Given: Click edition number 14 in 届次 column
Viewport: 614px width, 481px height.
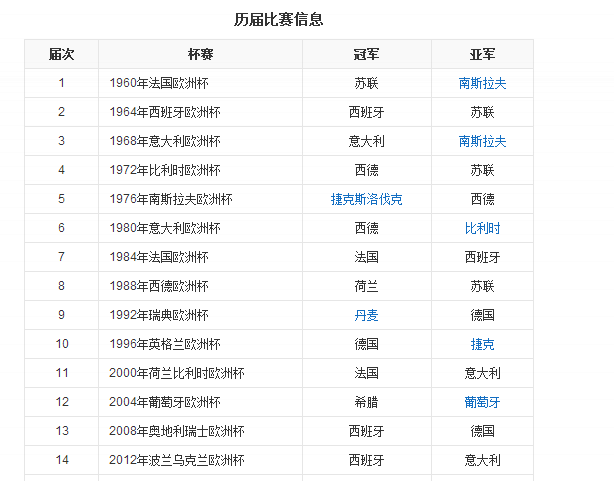Looking at the screenshot, I should [62, 460].
